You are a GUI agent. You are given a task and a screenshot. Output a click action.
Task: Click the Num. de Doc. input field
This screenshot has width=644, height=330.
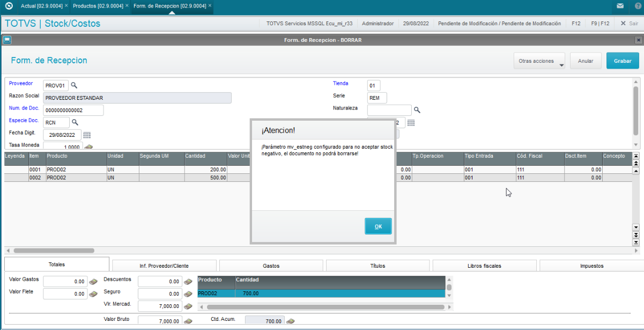pos(73,110)
